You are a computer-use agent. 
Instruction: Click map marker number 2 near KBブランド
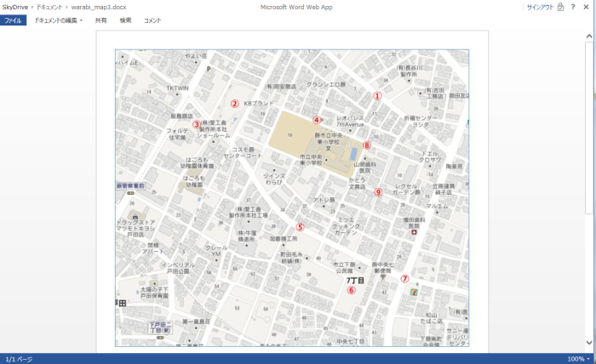point(235,104)
